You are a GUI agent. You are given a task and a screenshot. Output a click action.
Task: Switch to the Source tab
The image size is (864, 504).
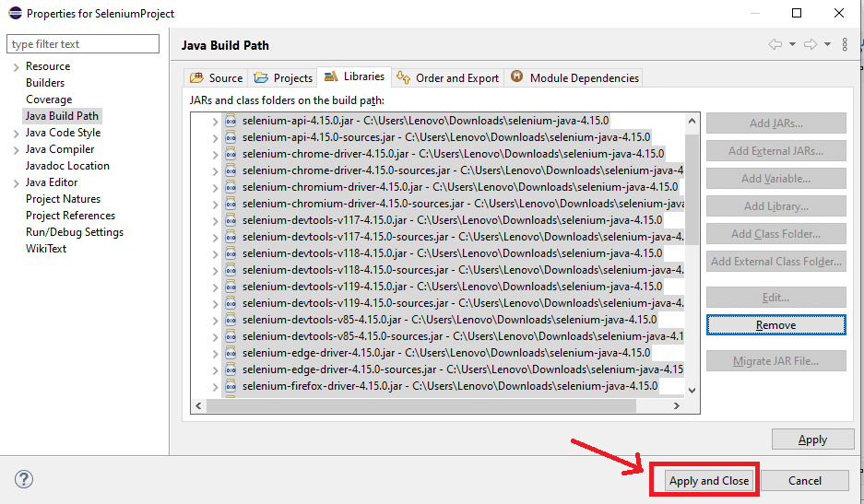point(216,78)
